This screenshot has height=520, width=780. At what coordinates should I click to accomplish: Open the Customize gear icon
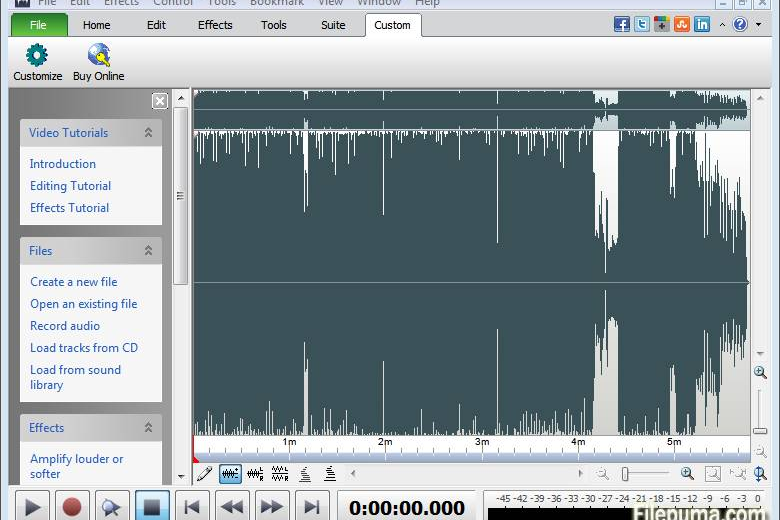tap(37, 55)
